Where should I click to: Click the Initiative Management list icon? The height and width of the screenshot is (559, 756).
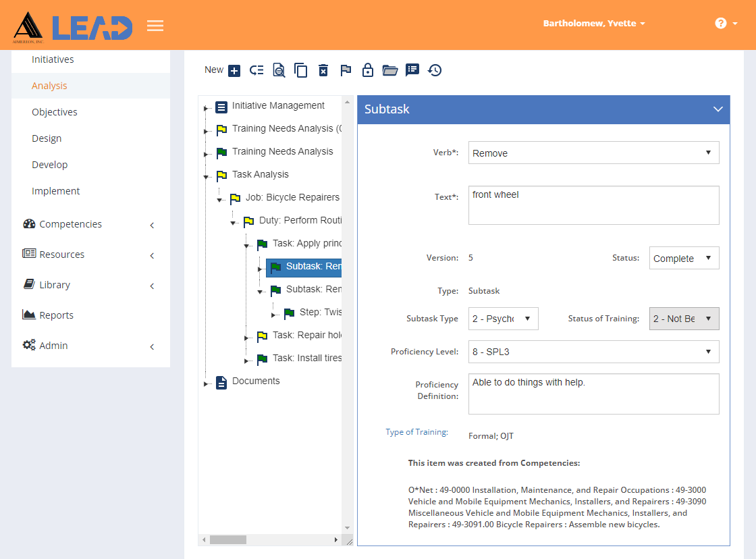(221, 107)
